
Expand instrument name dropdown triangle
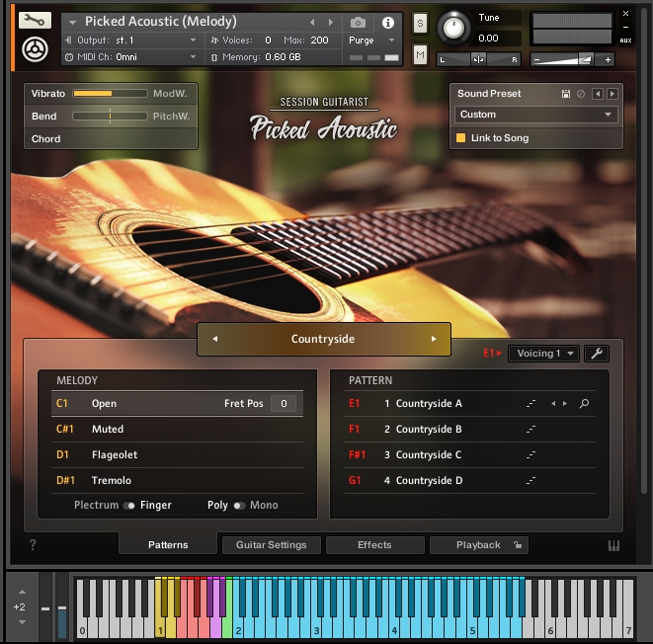tap(72, 23)
